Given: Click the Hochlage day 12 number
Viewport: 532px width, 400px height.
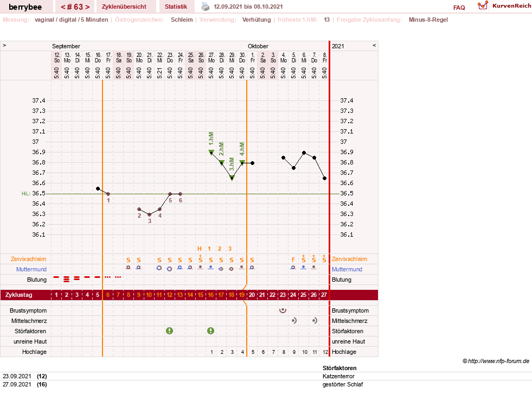Looking at the screenshot, I should [325, 352].
